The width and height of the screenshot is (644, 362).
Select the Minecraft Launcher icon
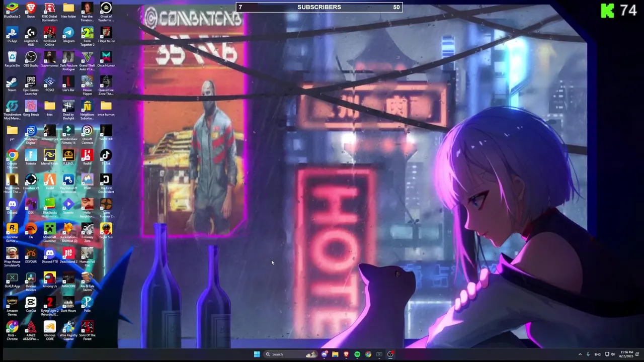pyautogui.click(x=49, y=234)
